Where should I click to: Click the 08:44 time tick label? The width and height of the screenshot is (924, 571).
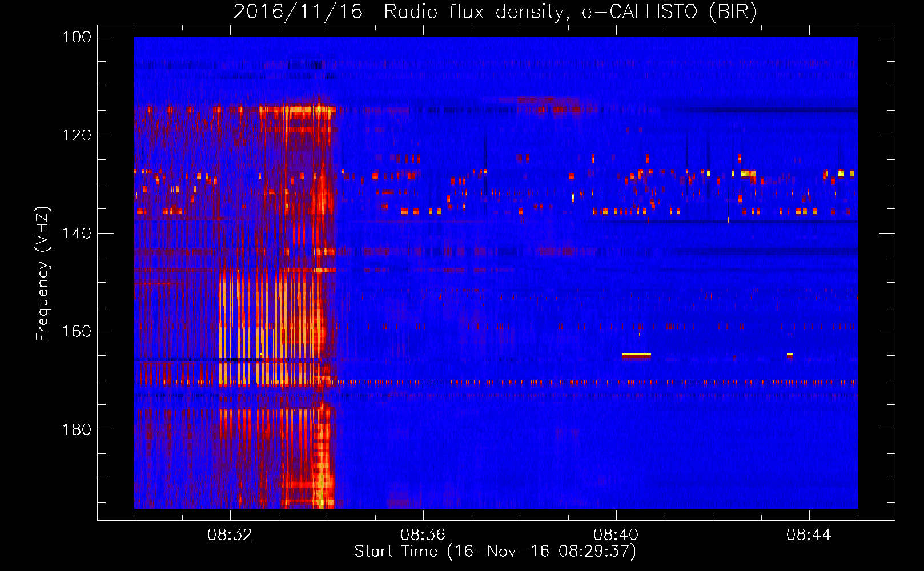coord(809,535)
